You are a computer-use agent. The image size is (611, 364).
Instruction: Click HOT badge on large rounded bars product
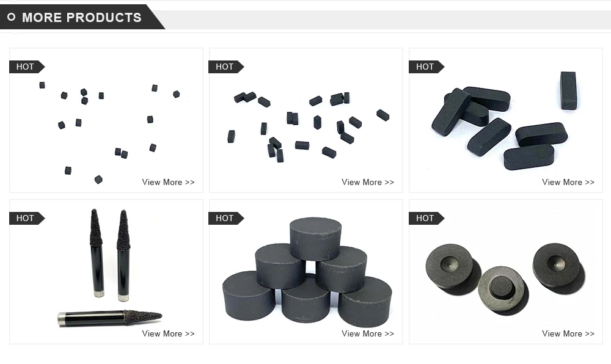(426, 67)
